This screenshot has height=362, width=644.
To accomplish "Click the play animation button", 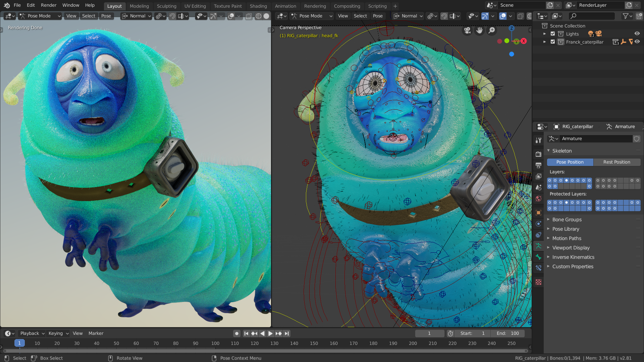I will (x=270, y=334).
